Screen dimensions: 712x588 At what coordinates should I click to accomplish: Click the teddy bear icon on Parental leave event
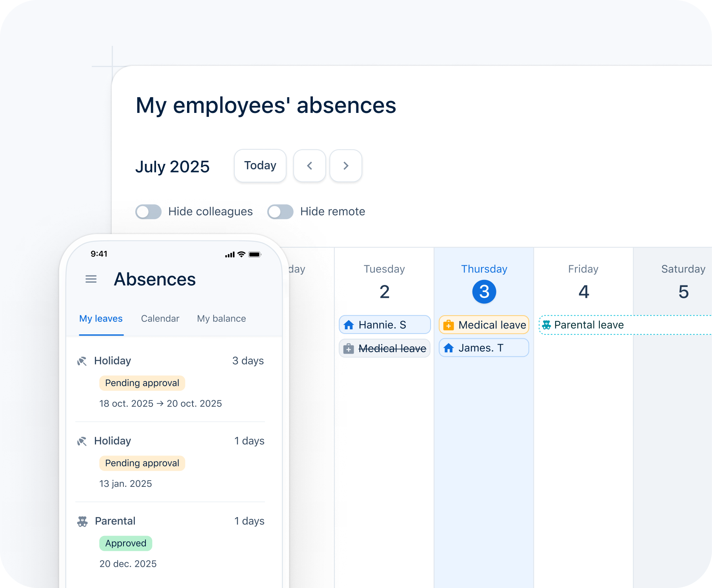click(547, 325)
